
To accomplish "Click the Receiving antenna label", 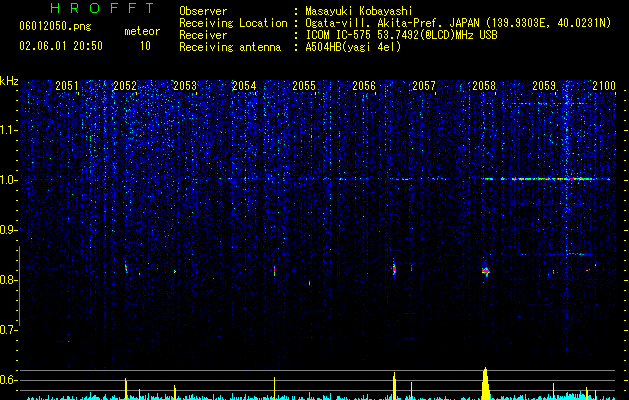I will pos(230,47).
